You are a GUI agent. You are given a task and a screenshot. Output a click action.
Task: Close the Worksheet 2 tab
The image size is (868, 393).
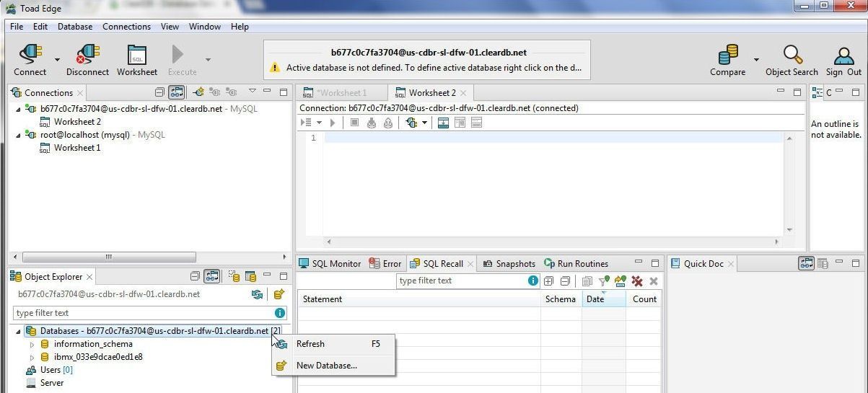463,93
